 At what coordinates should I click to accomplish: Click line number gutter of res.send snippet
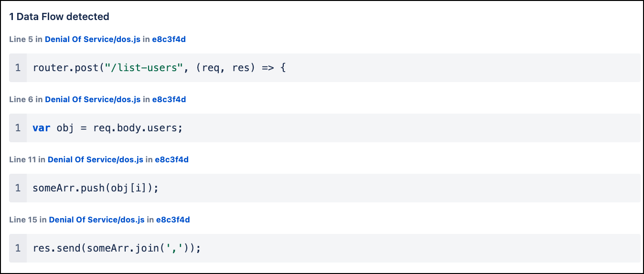point(18,248)
